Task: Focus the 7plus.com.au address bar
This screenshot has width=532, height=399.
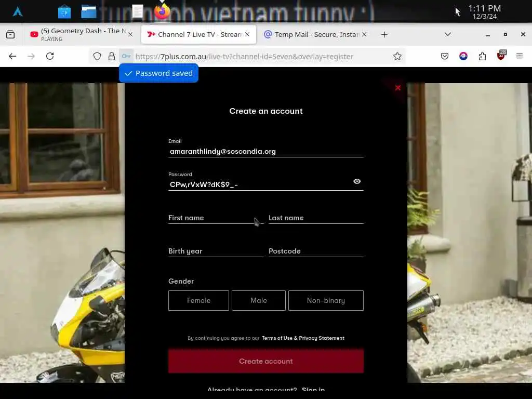Action: coord(244,56)
